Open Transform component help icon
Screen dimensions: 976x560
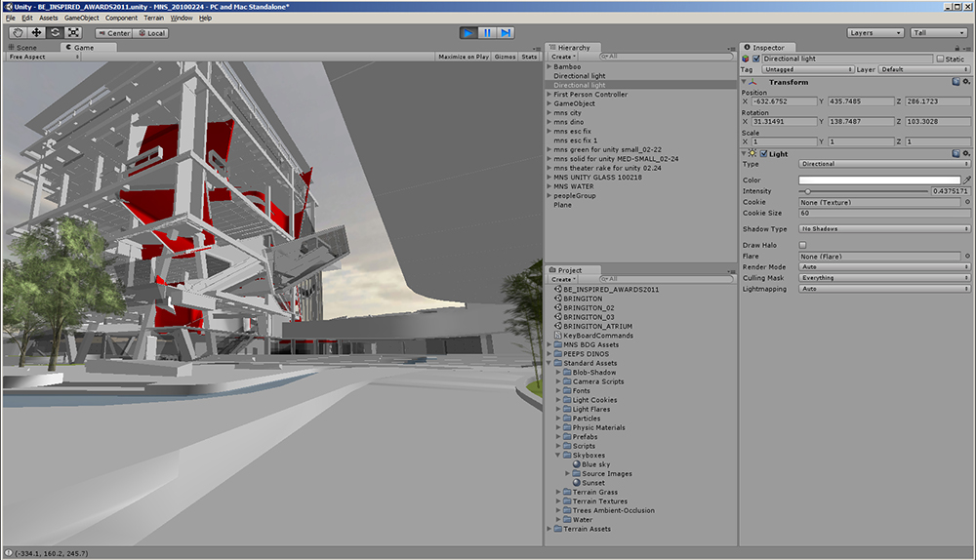point(956,83)
